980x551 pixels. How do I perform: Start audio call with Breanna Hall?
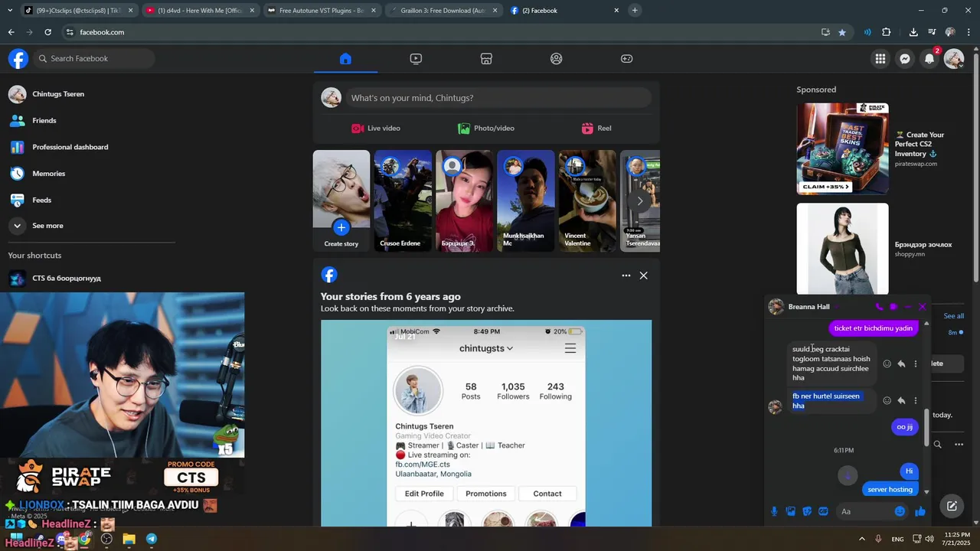pos(879,307)
